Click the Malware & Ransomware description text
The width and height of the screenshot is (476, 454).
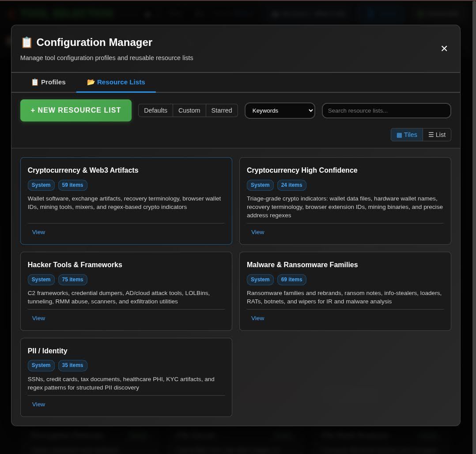pyautogui.click(x=344, y=297)
